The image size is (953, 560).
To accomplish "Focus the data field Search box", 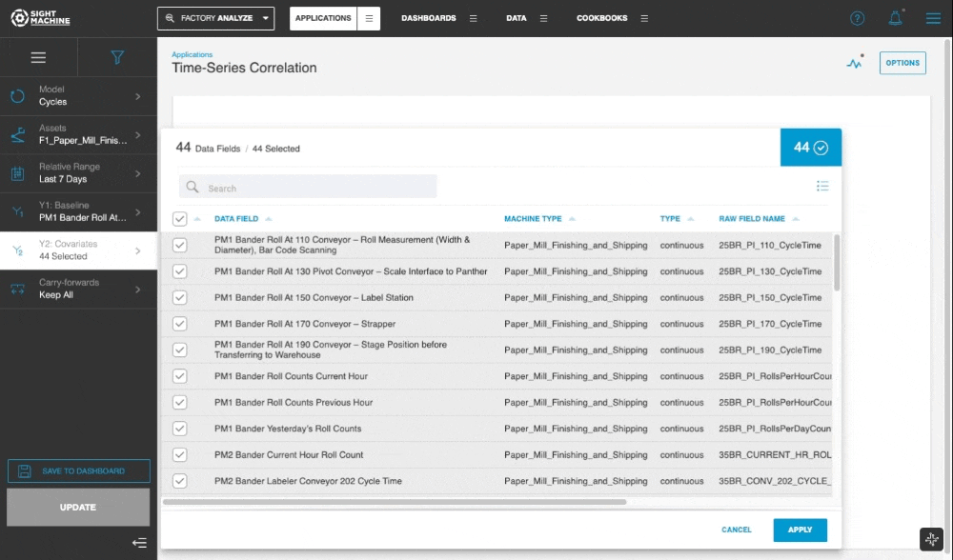I will 308,187.
